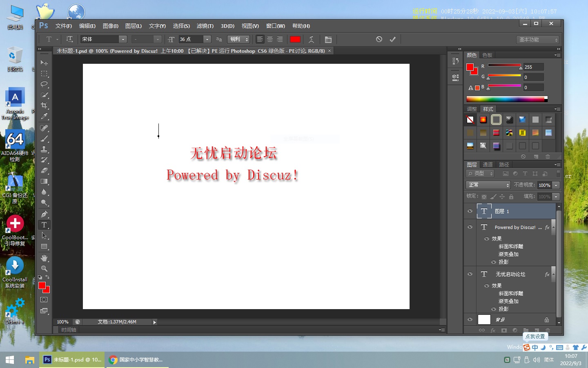Open the 滤镜(T) menu
The width and height of the screenshot is (588, 368).
pos(205,26)
